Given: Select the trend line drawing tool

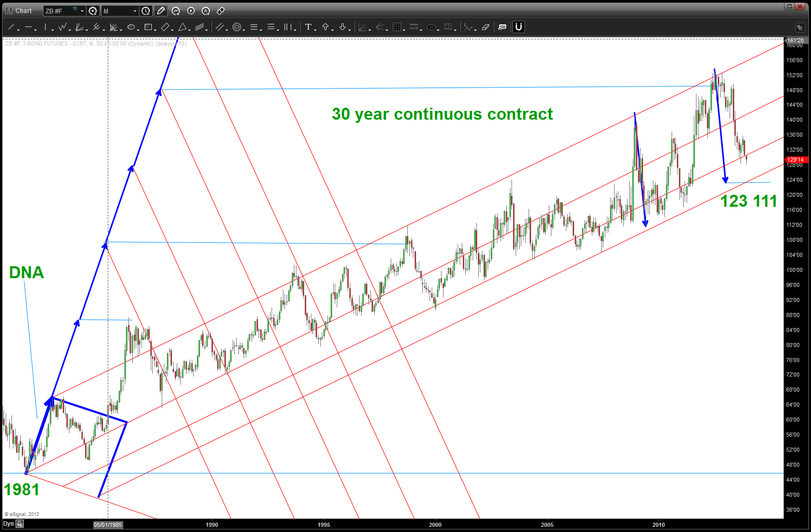Looking at the screenshot, I should pyautogui.click(x=11, y=27).
